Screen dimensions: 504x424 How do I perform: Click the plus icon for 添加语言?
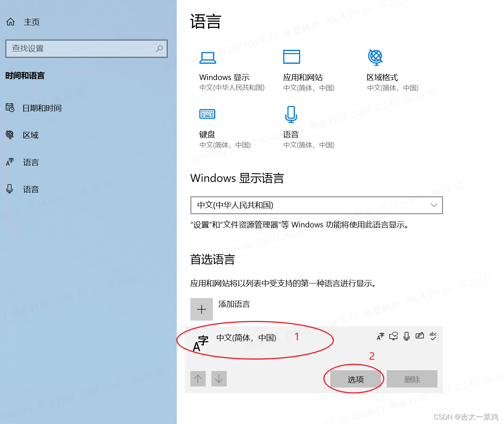[x=202, y=309]
